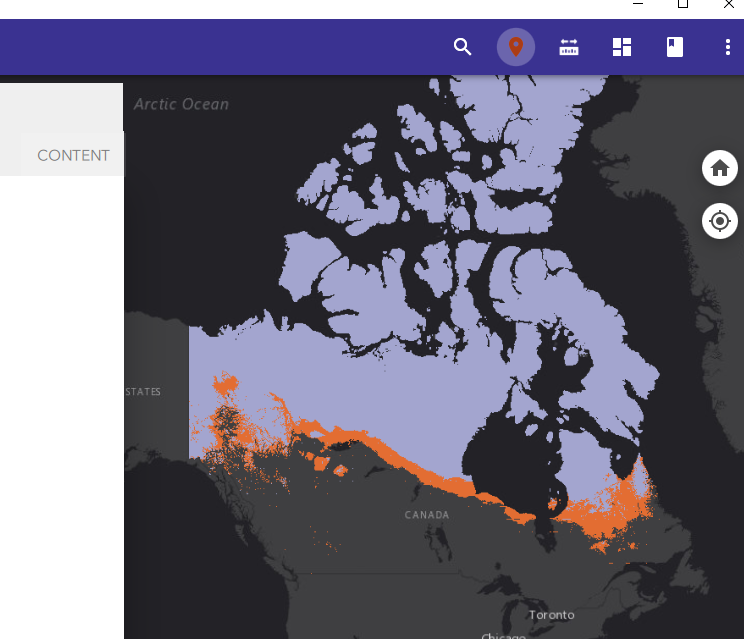Click the find my location button
This screenshot has width=744, height=639.
720,220
